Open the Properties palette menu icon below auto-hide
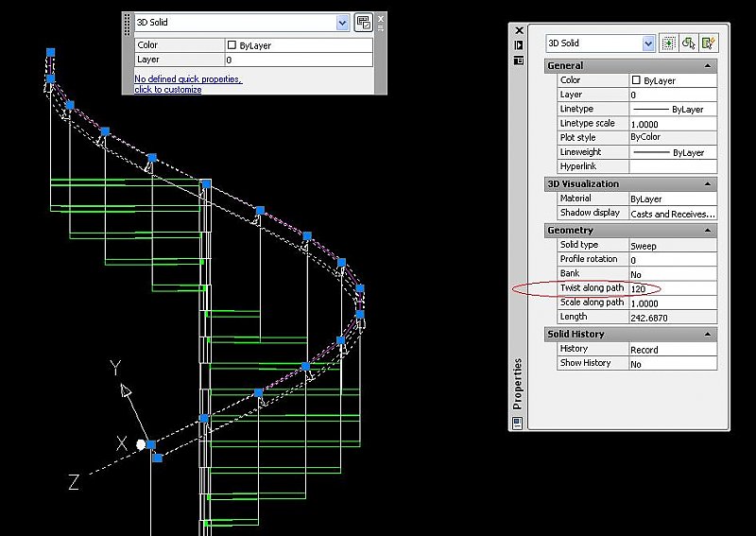 click(518, 60)
